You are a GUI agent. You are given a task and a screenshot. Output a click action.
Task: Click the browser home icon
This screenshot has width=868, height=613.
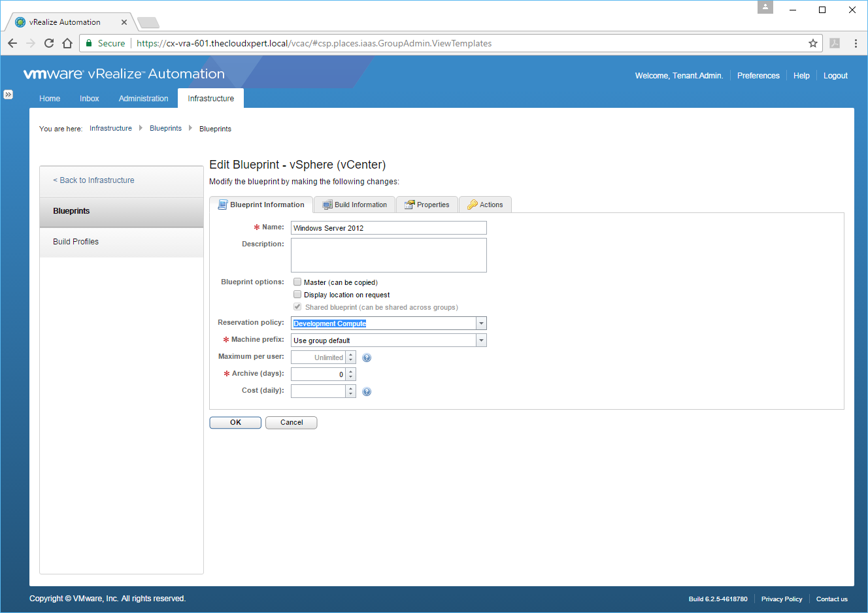67,43
